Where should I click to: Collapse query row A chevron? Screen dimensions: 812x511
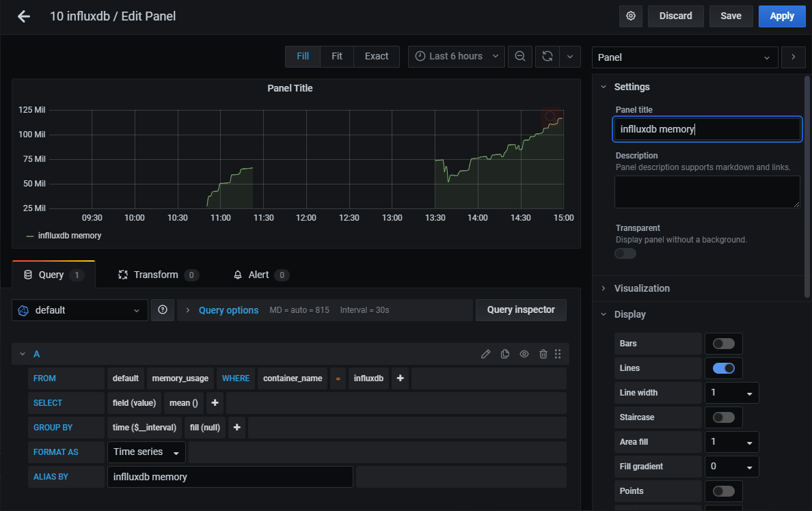click(x=23, y=354)
